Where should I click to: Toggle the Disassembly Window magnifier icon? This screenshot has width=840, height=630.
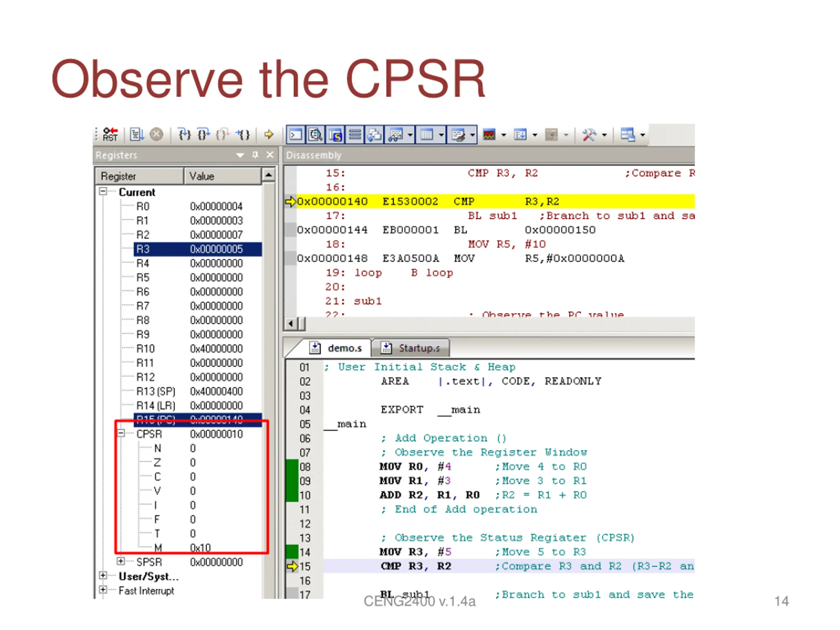coord(316,135)
